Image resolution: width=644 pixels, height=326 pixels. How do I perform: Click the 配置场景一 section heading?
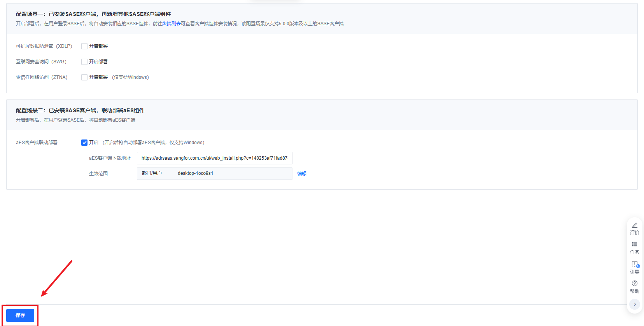click(x=93, y=14)
